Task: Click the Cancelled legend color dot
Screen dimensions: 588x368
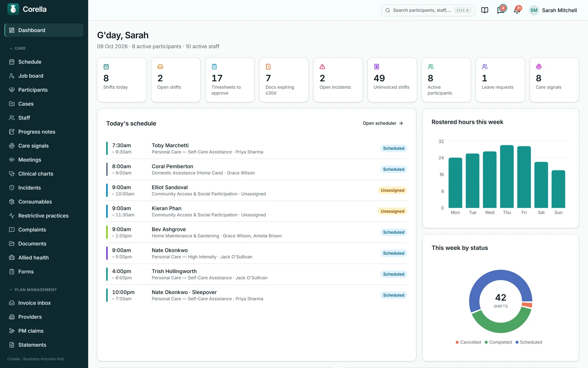Action: (x=457, y=342)
